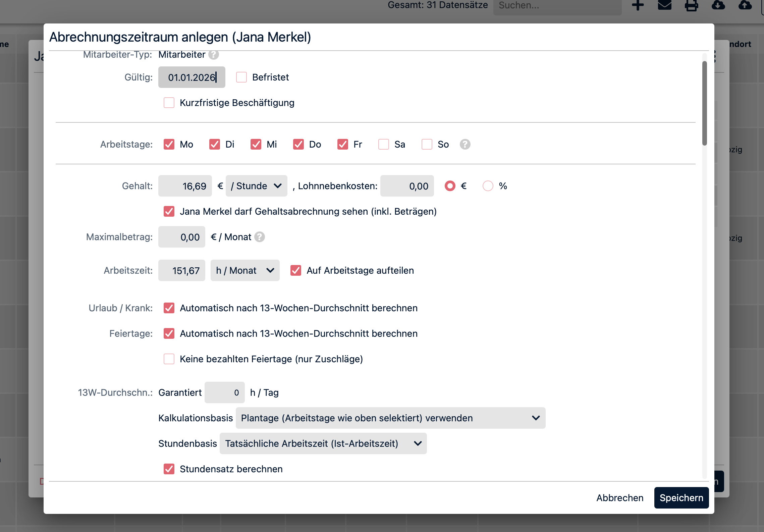Check the Sa workday checkbox
Viewport: 764px width, 532px height.
[384, 144]
